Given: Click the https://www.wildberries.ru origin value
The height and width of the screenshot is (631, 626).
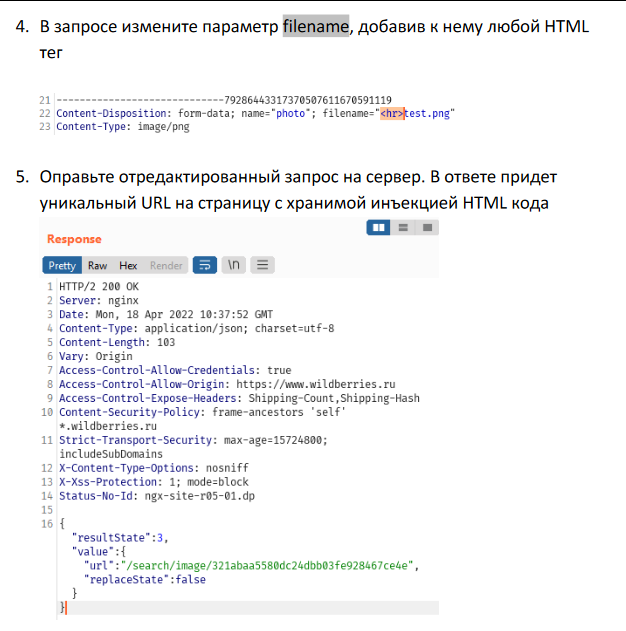Looking at the screenshot, I should click(316, 384).
